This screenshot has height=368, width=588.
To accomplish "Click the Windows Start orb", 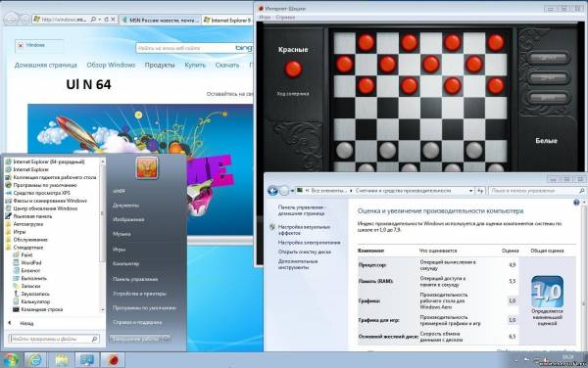I will tap(11, 360).
